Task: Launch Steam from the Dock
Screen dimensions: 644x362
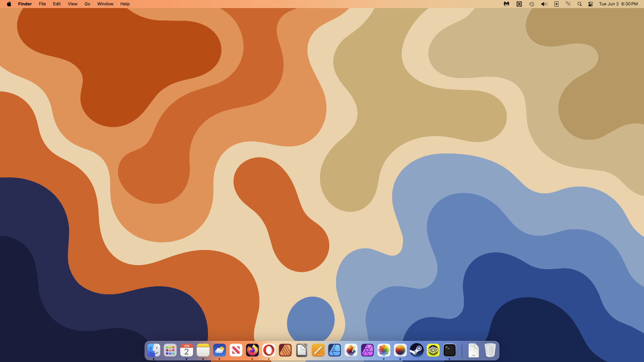Action: [x=417, y=351]
